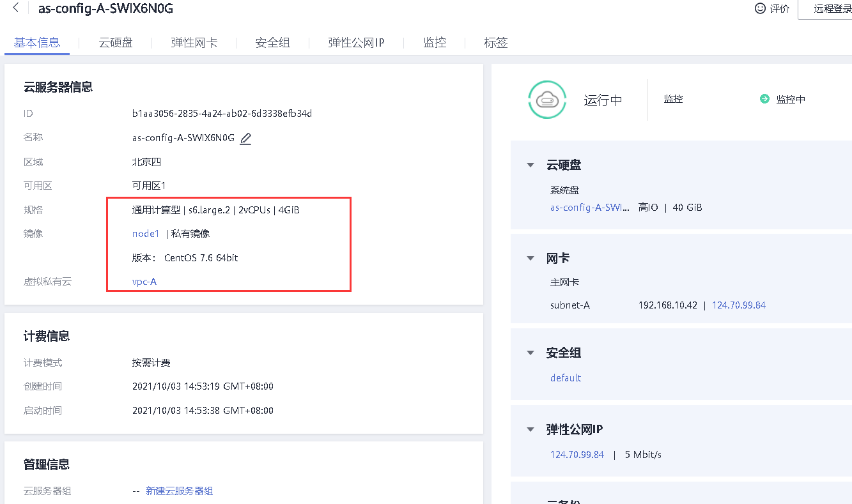852x504 pixels.
Task: Open the node1 image link
Action: click(146, 234)
